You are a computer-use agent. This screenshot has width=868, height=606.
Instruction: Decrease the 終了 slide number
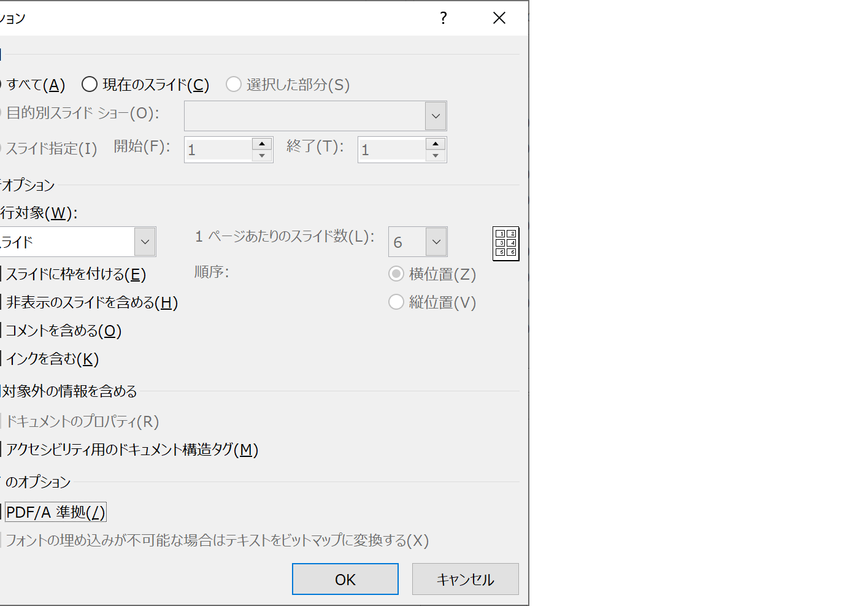(436, 156)
